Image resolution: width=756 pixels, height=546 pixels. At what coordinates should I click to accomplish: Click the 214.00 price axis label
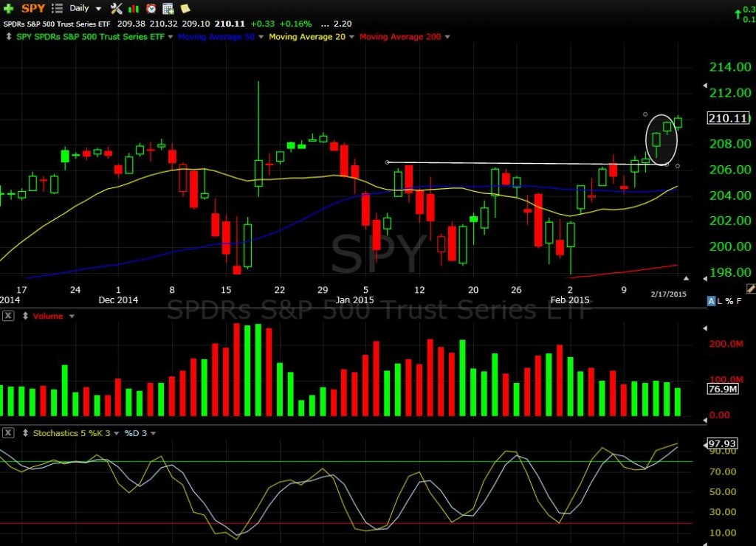pos(730,67)
